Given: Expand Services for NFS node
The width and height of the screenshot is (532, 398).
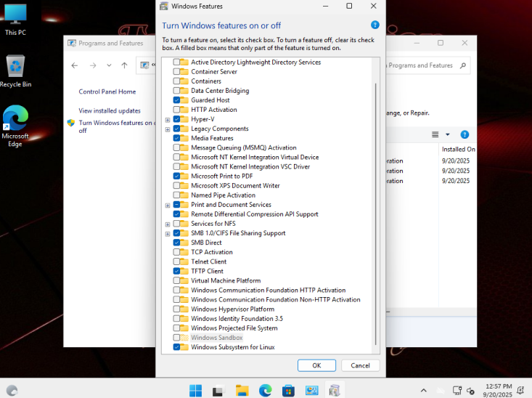Looking at the screenshot, I should 168,224.
